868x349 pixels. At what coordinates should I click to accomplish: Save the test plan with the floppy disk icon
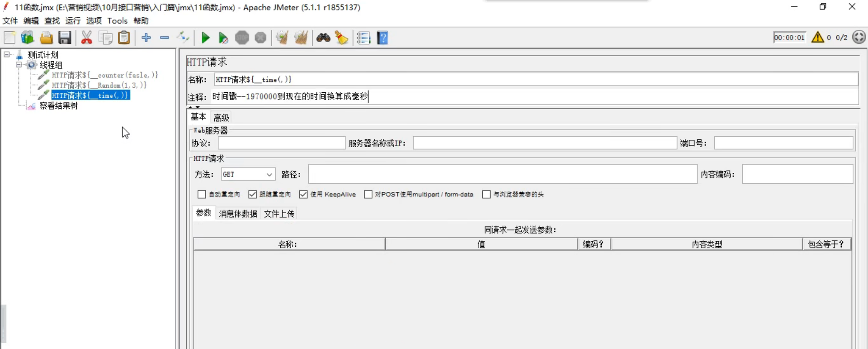65,38
